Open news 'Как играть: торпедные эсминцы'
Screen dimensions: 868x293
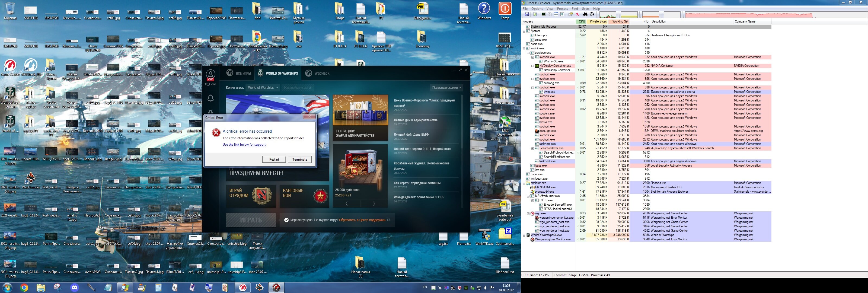click(x=417, y=183)
